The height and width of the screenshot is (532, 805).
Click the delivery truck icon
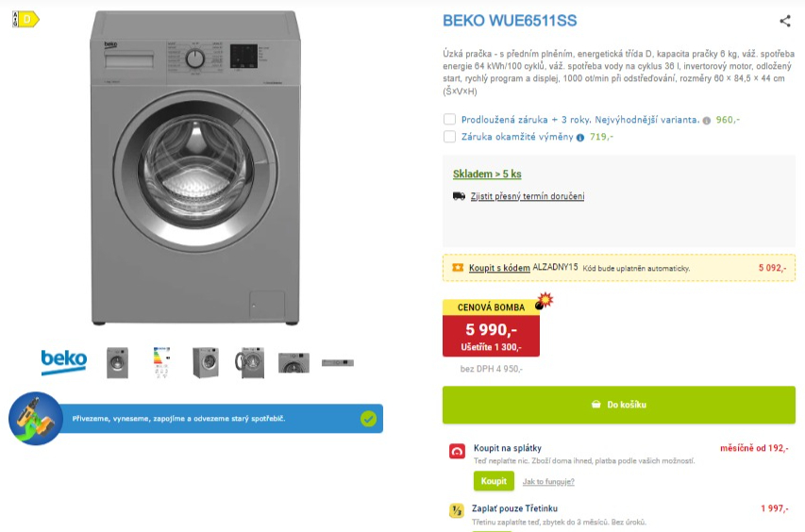pyautogui.click(x=459, y=196)
